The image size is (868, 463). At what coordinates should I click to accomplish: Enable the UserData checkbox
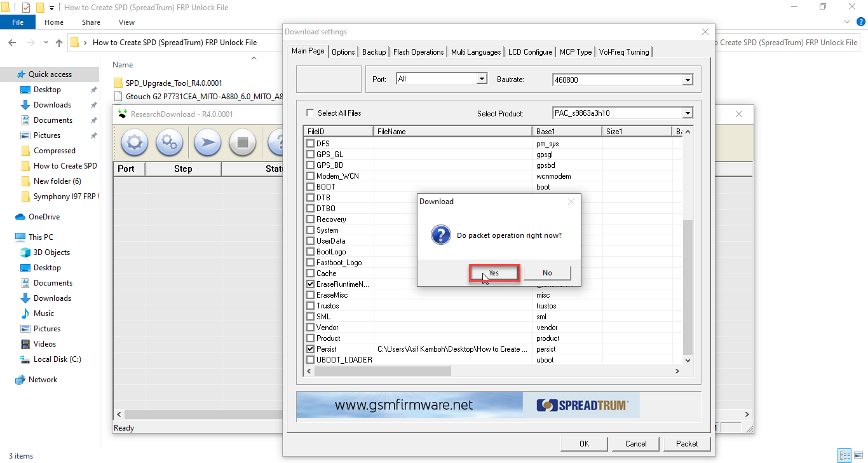(311, 241)
